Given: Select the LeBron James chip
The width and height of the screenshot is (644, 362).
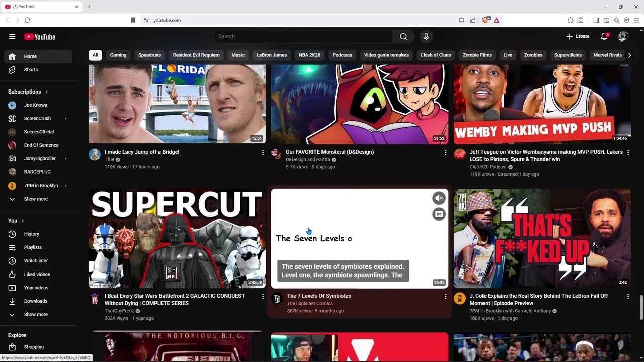Looking at the screenshot, I should coord(271,55).
